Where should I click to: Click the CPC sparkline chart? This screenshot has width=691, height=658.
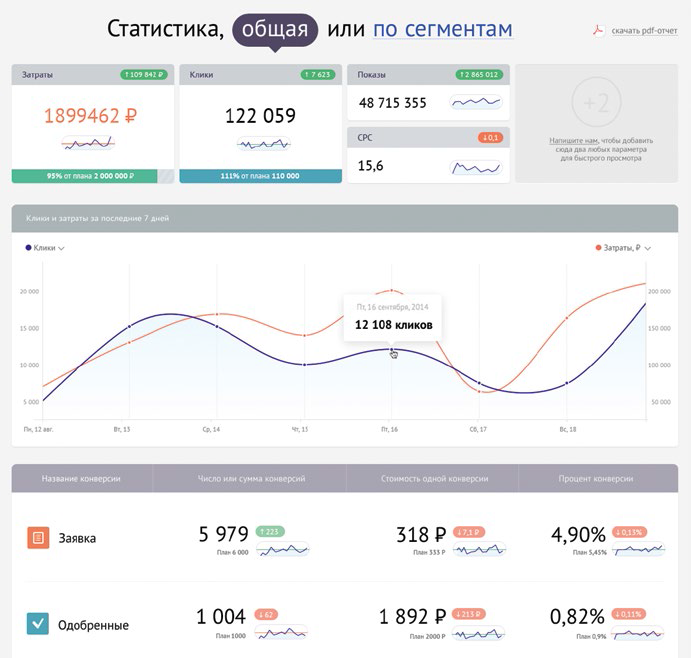(x=476, y=168)
